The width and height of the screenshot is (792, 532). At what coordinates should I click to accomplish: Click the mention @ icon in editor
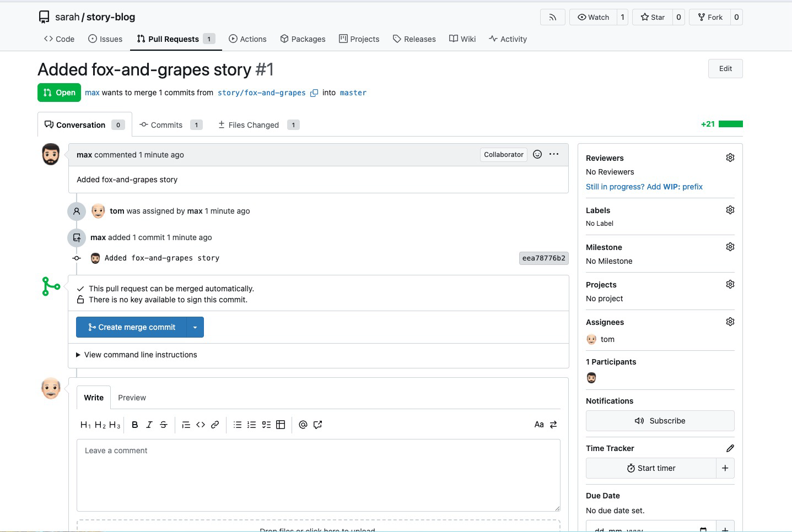303,425
